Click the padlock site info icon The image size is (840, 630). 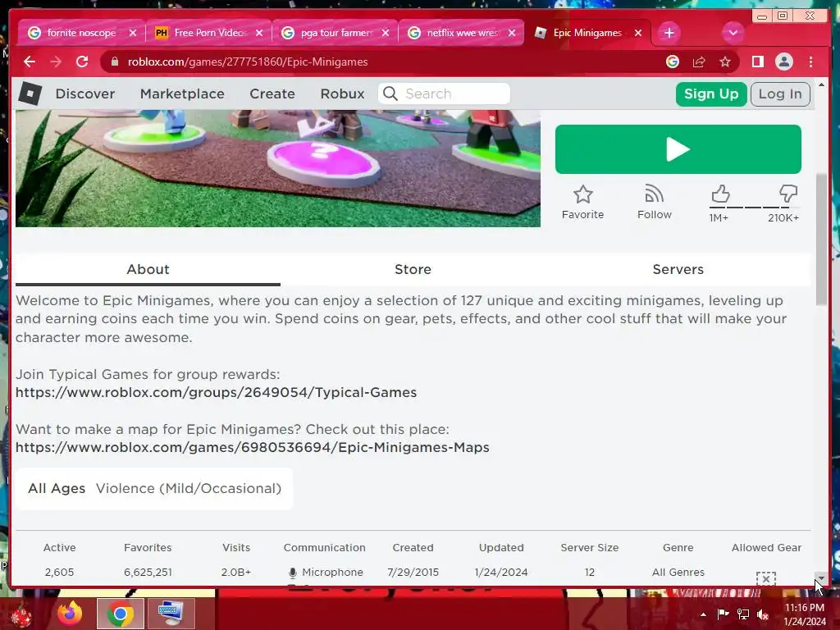point(114,62)
